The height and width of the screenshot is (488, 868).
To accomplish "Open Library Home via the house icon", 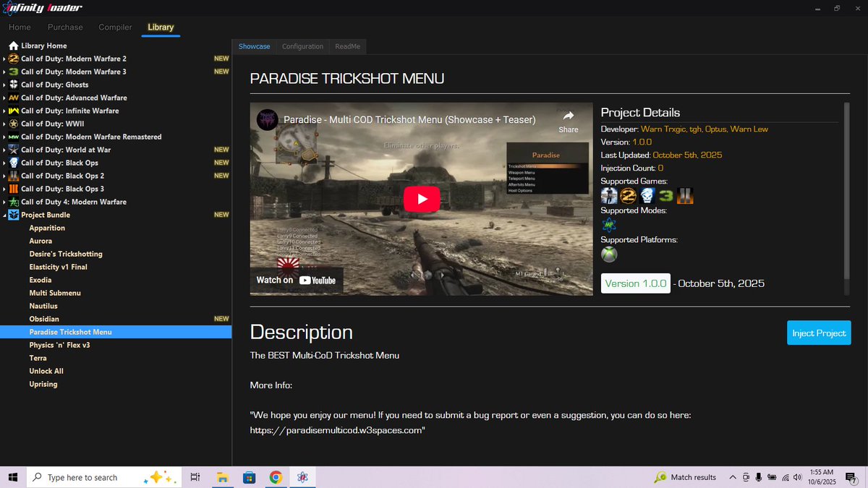I will click(x=14, y=46).
